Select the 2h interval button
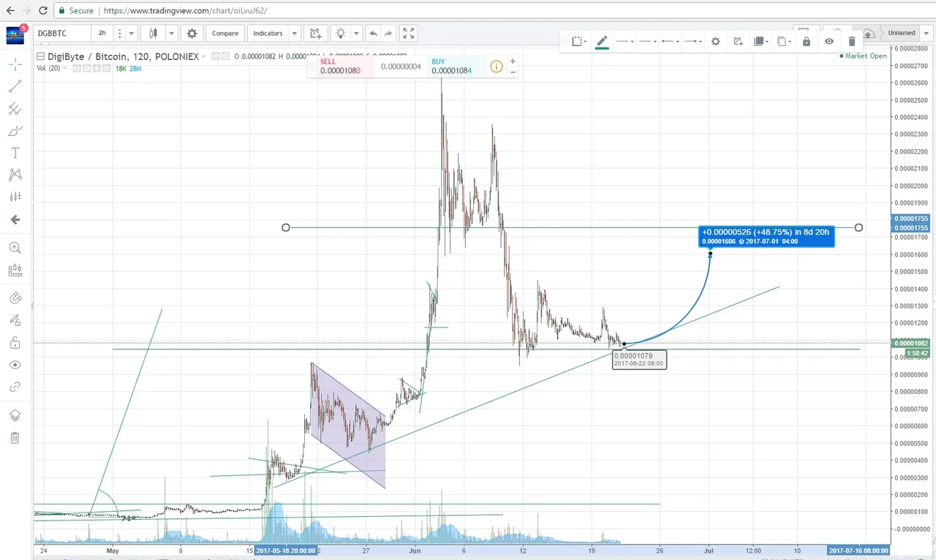This screenshot has height=560, width=936. click(x=102, y=33)
